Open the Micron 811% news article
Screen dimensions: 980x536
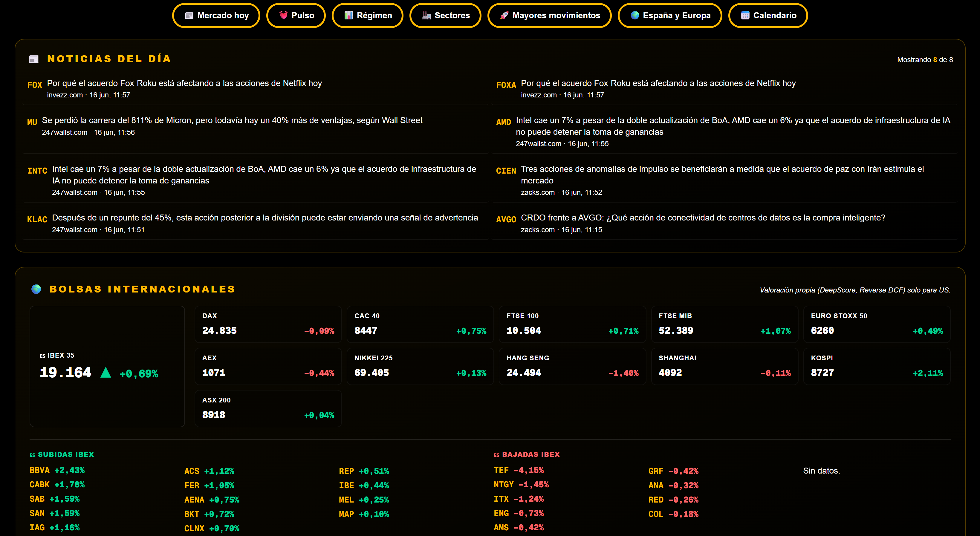(x=232, y=121)
